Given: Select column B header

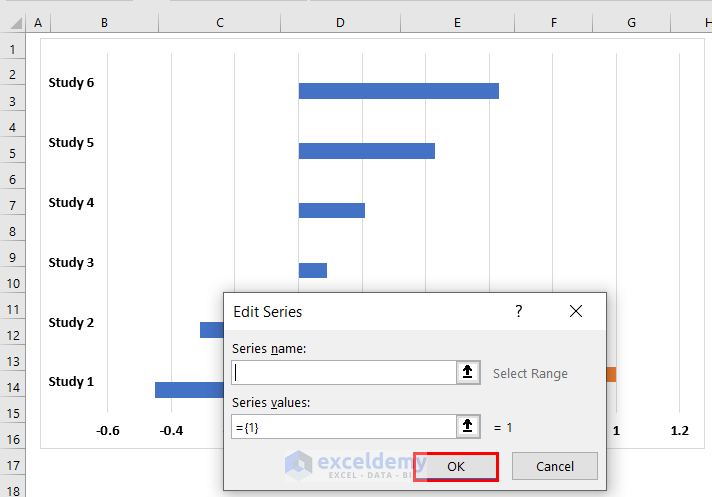Looking at the screenshot, I should coord(104,22).
